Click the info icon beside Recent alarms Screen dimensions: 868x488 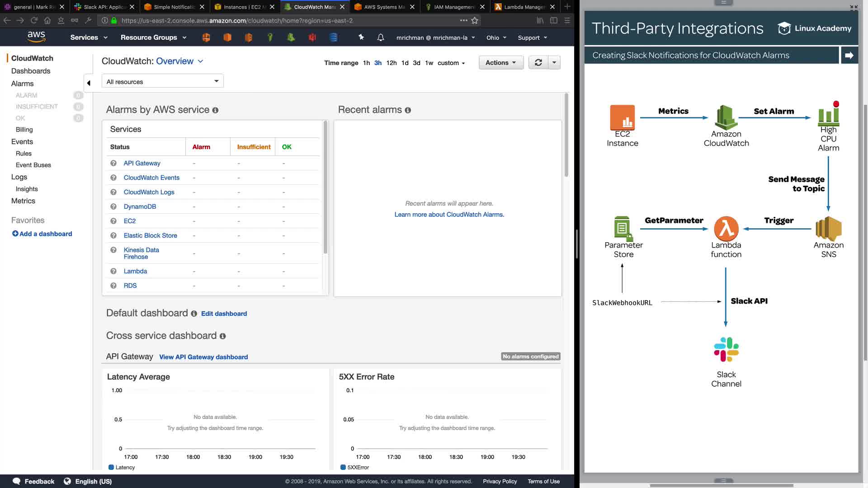pos(408,110)
